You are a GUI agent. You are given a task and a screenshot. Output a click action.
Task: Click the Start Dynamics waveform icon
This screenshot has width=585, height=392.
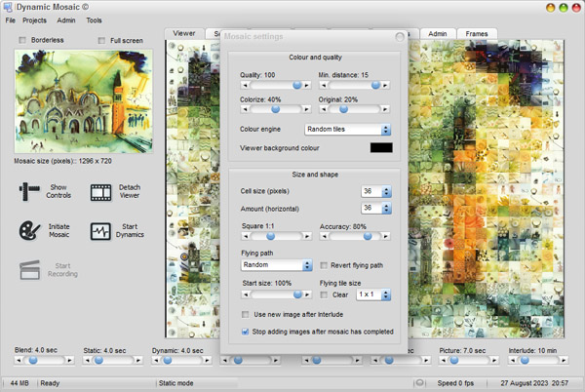(x=102, y=231)
